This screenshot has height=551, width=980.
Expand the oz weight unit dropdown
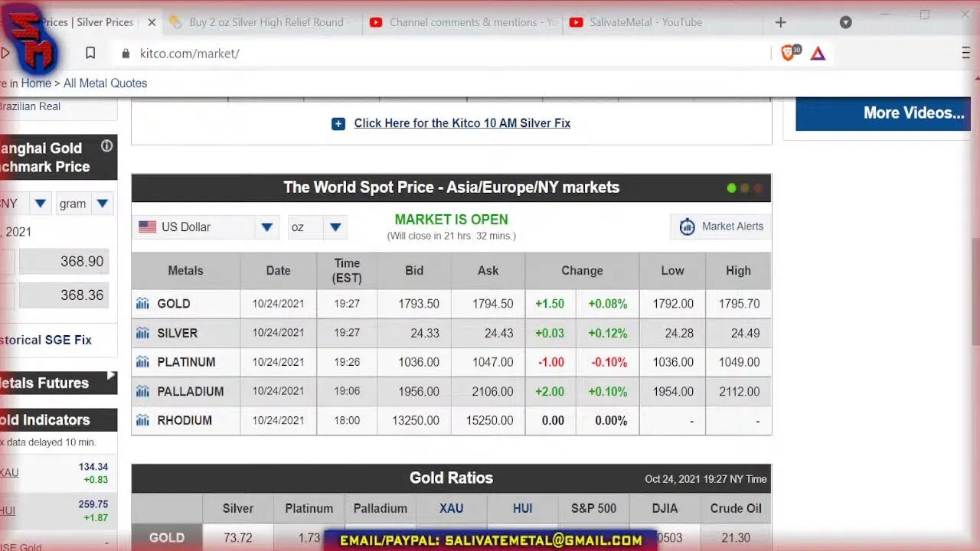coord(335,227)
